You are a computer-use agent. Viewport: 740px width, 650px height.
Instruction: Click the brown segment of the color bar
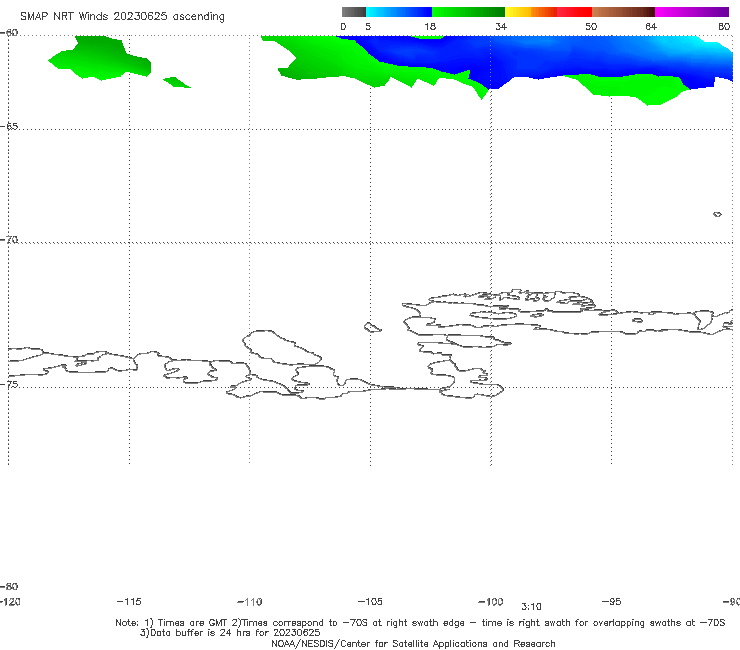623,12
